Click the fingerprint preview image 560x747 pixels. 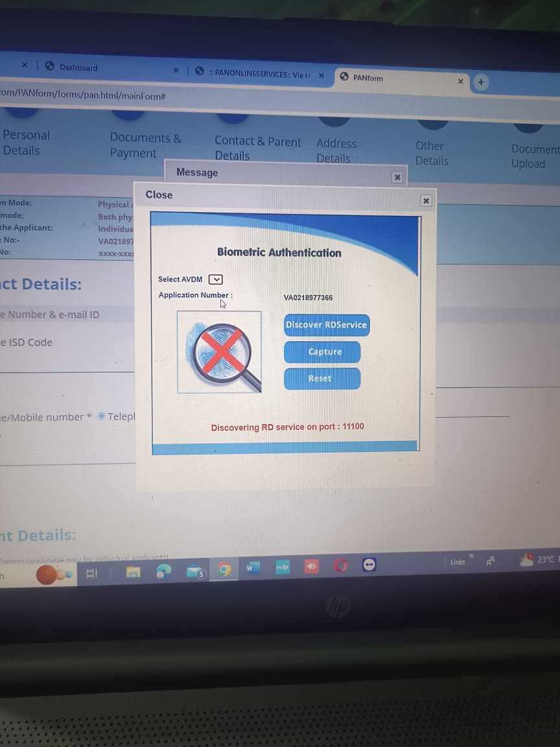(x=220, y=352)
